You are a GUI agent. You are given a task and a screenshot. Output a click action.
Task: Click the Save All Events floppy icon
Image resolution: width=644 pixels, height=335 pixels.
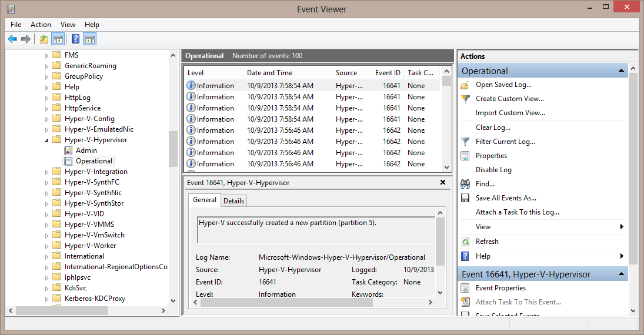[x=465, y=198]
